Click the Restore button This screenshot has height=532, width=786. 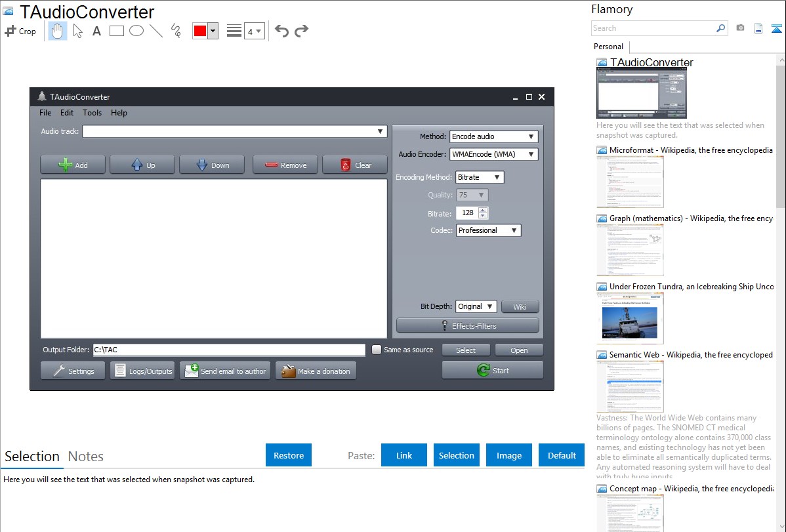coord(289,455)
